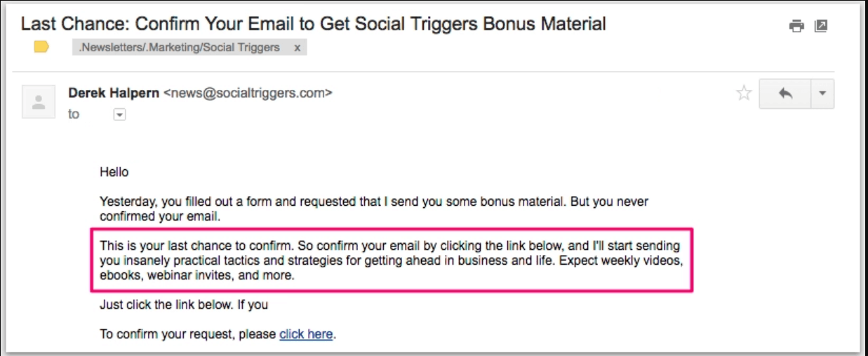This screenshot has width=868, height=356.
Task: Click sender name Derek Halpern
Action: pos(114,93)
